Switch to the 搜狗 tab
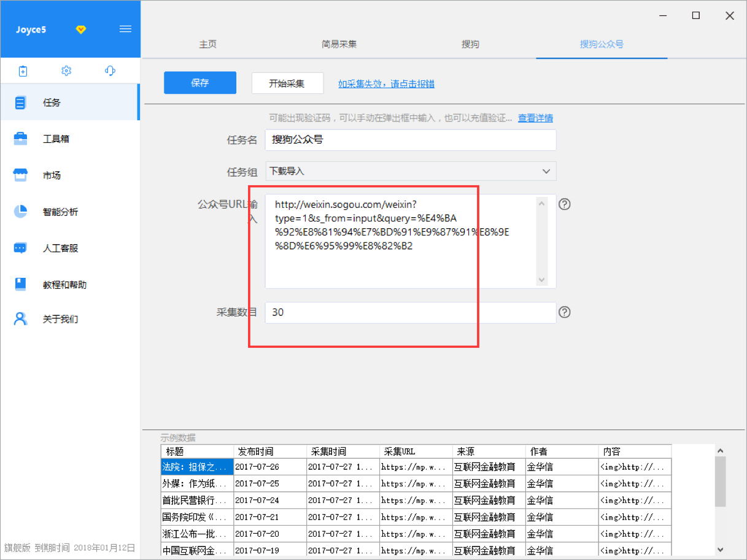 point(471,44)
